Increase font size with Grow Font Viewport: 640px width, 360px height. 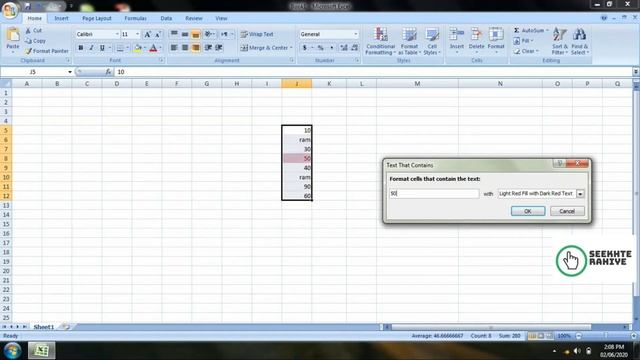click(x=147, y=34)
